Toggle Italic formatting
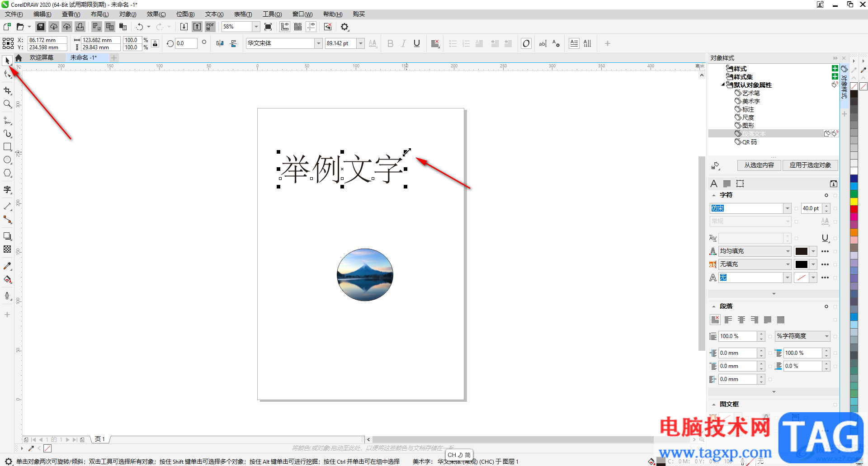The height and width of the screenshot is (466, 868). [404, 43]
